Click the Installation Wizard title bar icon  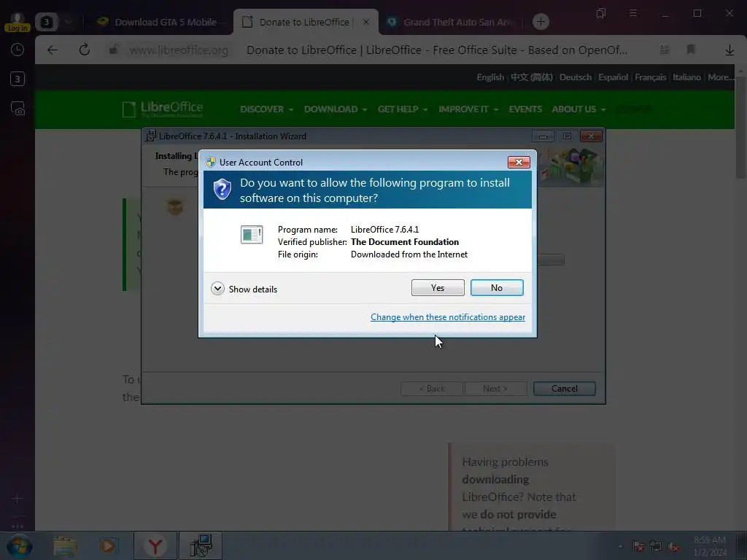150,136
